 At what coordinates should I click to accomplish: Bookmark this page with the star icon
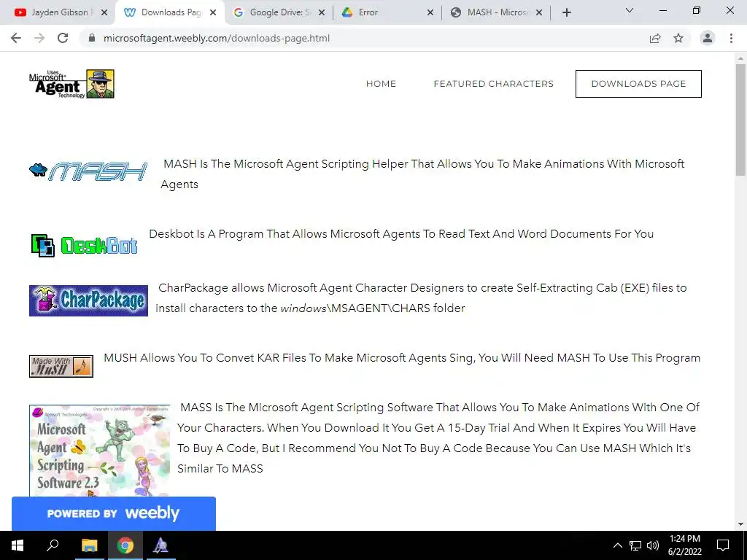pyautogui.click(x=678, y=38)
